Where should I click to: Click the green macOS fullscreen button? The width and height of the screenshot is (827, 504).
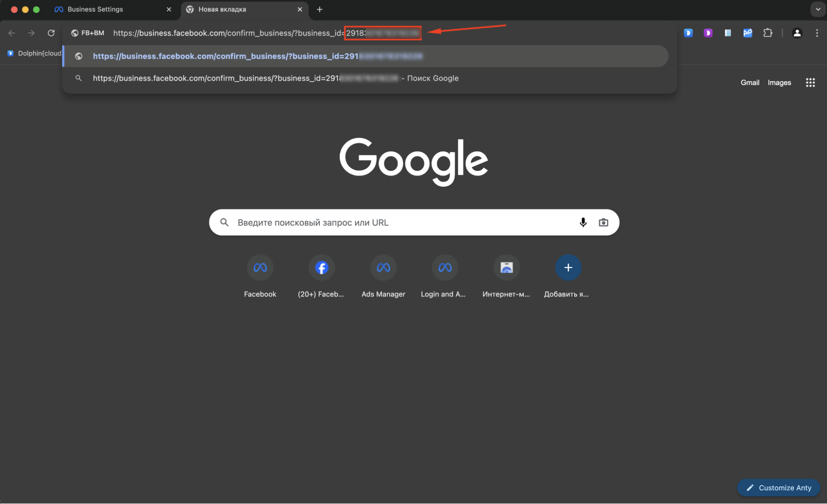[x=36, y=10]
